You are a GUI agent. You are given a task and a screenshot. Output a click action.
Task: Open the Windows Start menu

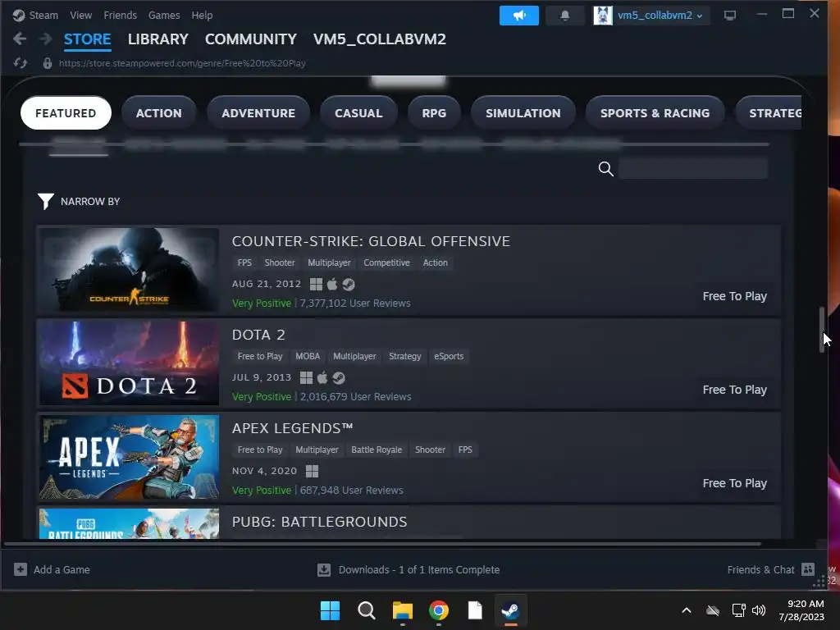point(330,610)
